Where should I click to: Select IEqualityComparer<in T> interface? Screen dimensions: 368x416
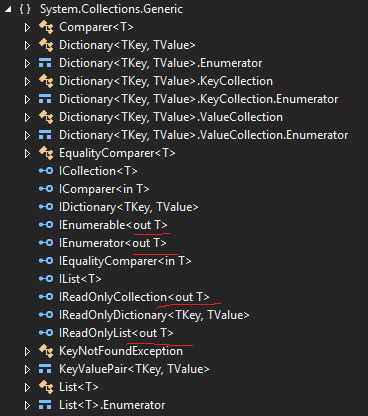tap(125, 261)
